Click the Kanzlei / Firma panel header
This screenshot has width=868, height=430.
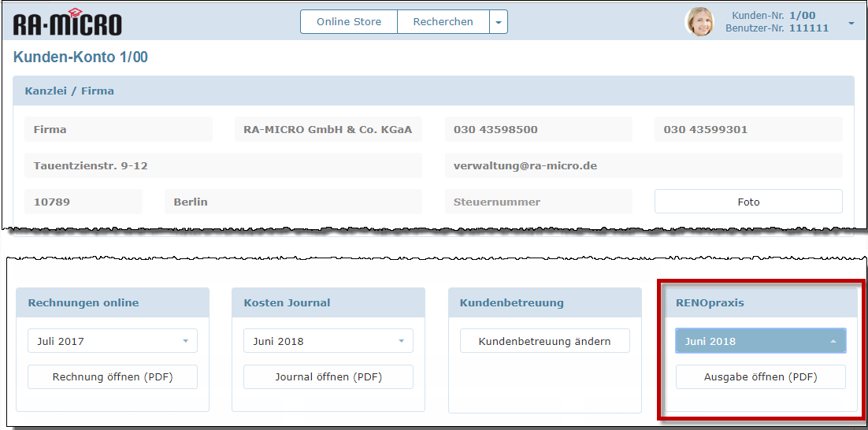pos(433,91)
